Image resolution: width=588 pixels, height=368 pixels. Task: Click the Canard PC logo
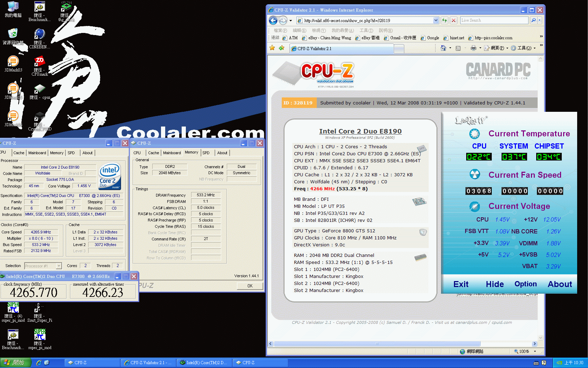[498, 71]
